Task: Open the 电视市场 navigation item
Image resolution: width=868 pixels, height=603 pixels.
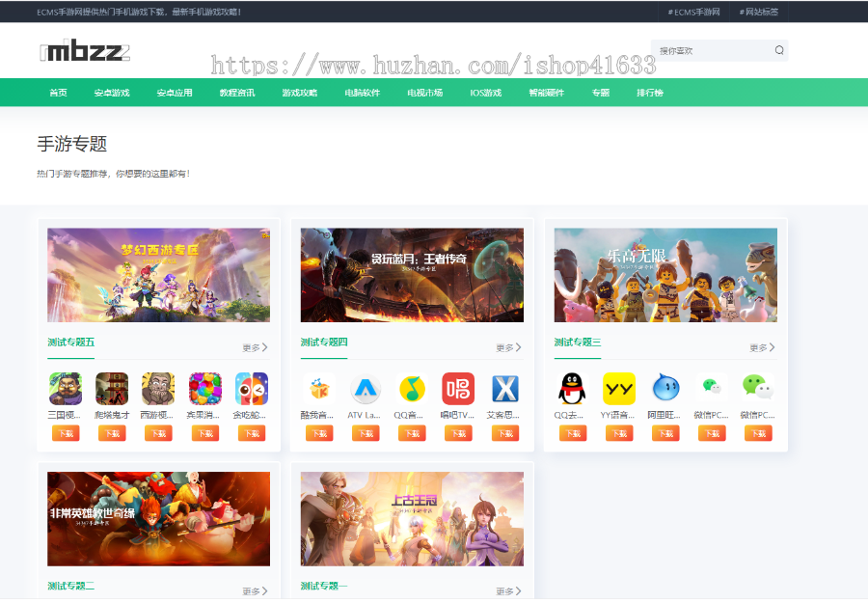Action: click(x=424, y=93)
